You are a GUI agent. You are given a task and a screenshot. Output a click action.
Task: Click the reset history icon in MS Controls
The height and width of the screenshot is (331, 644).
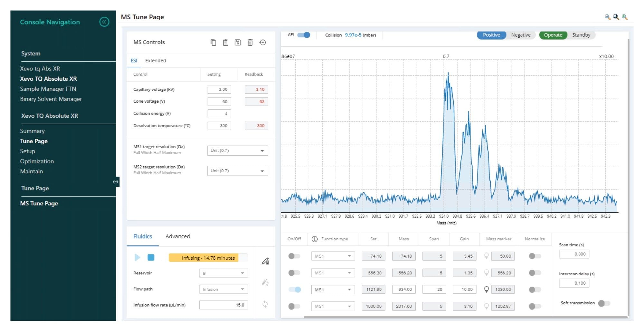[x=262, y=42]
